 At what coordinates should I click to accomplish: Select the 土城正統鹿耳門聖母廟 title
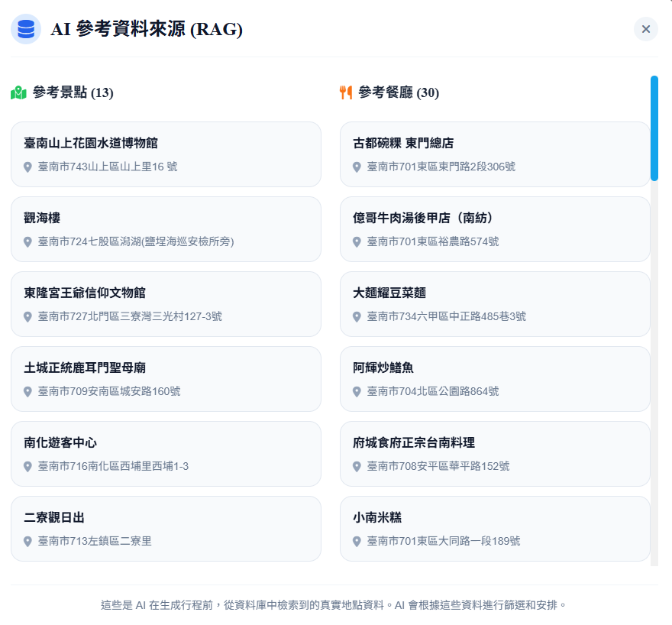click(85, 368)
